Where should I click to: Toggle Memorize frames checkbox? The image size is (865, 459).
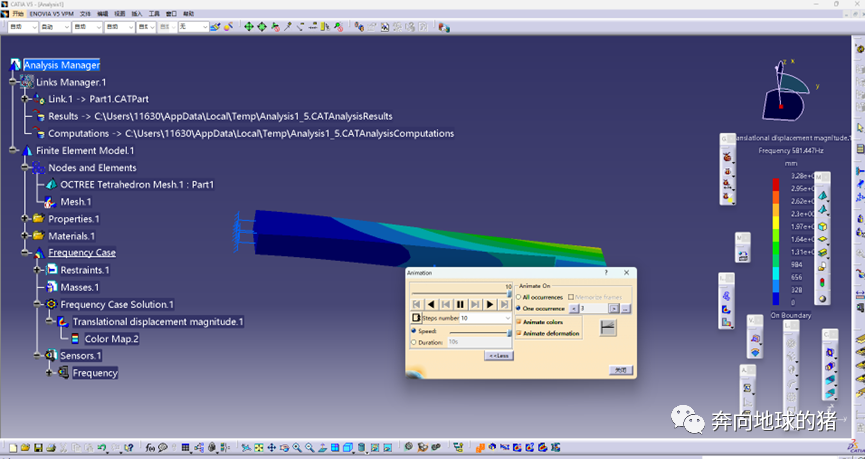tap(571, 297)
